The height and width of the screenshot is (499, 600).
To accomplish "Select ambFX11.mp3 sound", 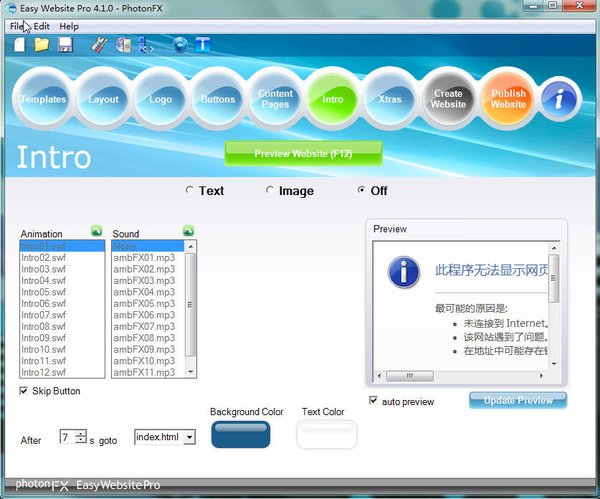I will tap(148, 372).
